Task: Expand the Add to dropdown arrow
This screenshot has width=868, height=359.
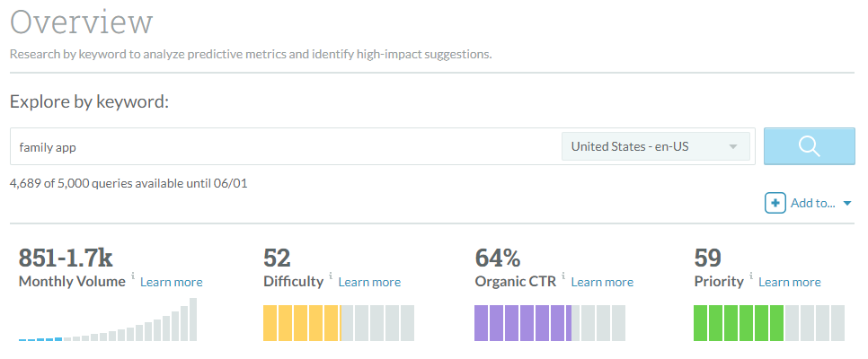Action: (846, 204)
